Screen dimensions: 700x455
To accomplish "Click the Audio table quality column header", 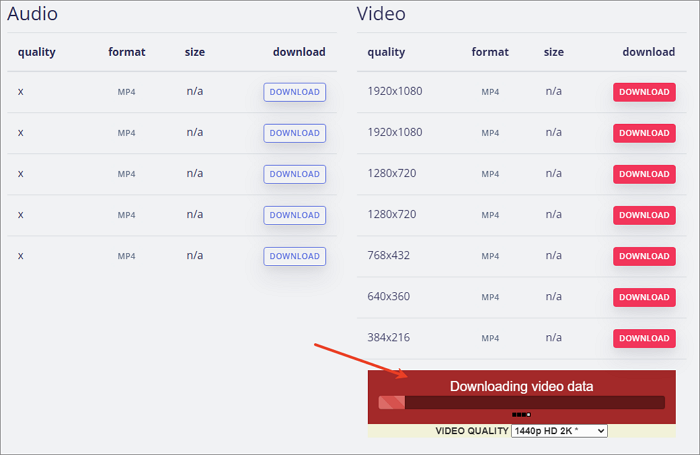I will click(37, 53).
